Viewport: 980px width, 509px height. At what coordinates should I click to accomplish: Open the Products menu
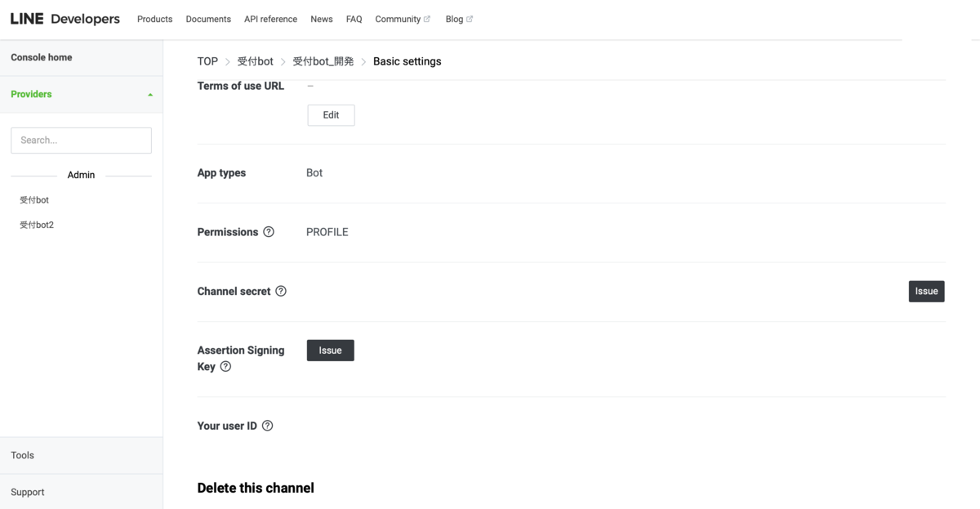pyautogui.click(x=154, y=19)
